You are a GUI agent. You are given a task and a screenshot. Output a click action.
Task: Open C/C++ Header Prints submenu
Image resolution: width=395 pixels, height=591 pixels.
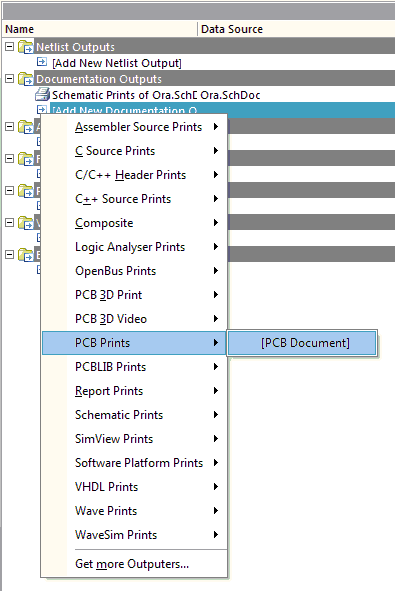click(135, 175)
